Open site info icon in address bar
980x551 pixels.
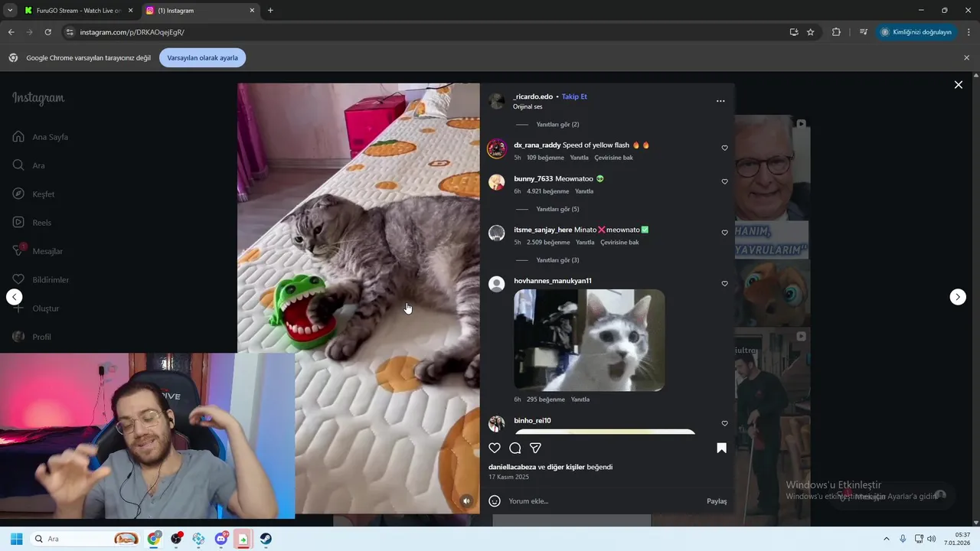click(70, 32)
